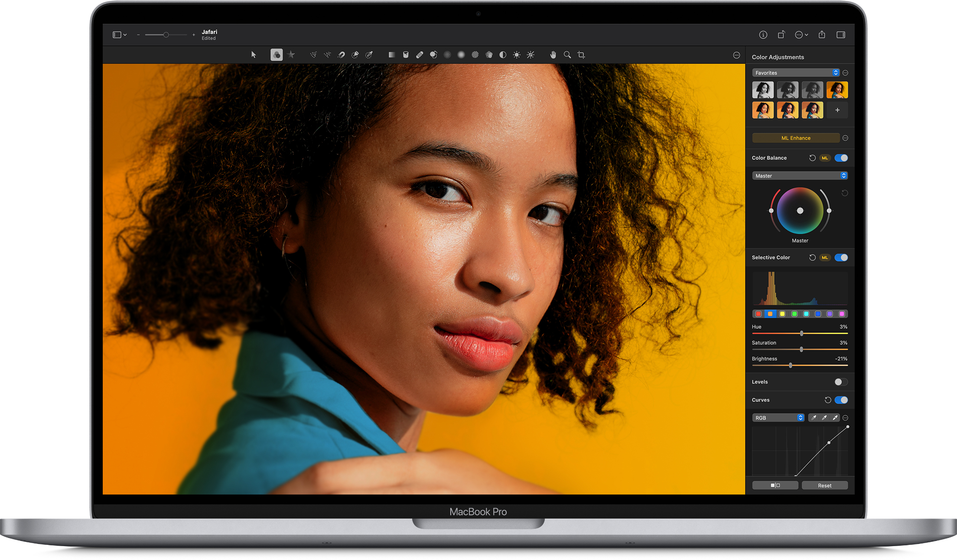Select the red selective color swatch
957x560 pixels.
758,314
